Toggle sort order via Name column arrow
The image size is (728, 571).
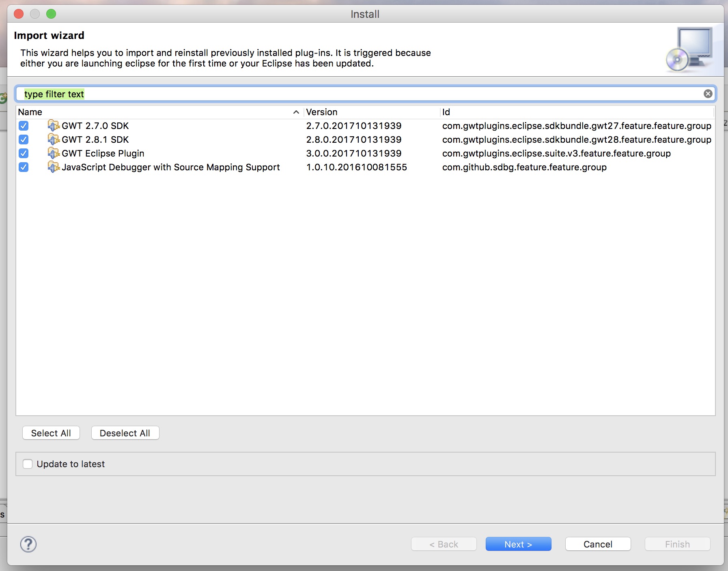point(296,112)
